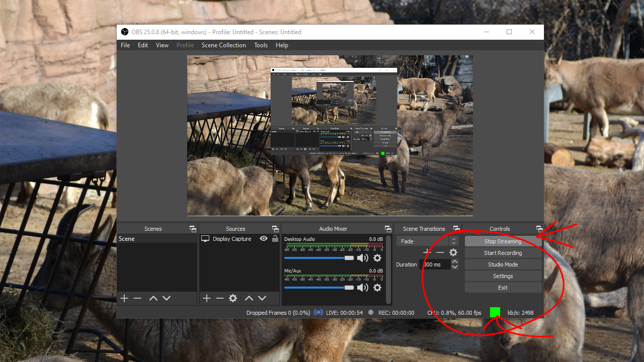Move selected scene down in Scenes list

point(167,298)
